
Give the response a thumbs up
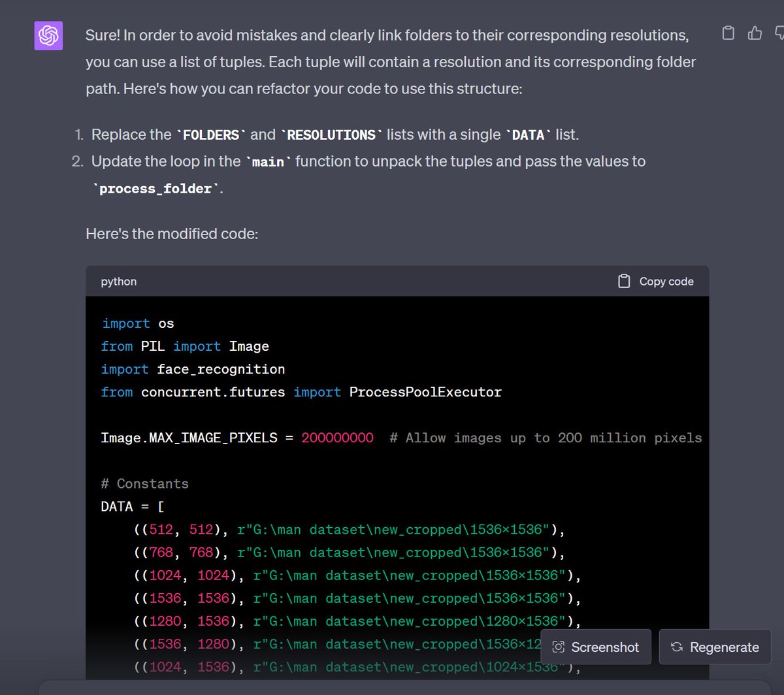(755, 33)
